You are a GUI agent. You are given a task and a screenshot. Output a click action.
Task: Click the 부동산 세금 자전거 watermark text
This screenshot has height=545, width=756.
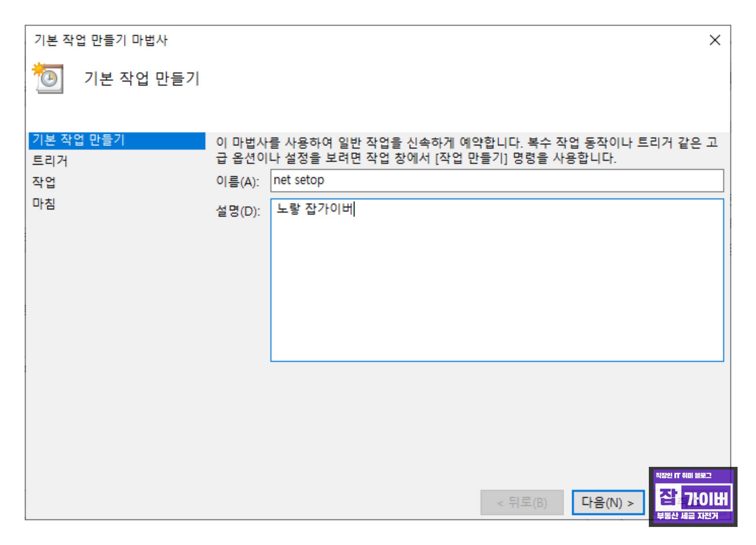(688, 516)
